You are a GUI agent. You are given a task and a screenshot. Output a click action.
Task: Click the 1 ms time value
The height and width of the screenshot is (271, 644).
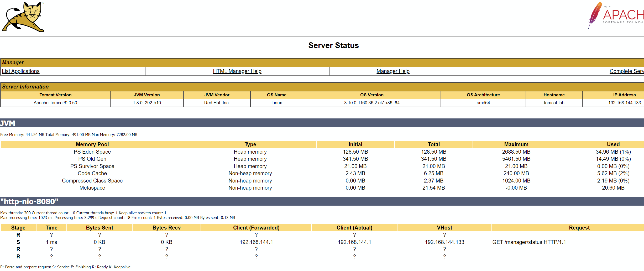51,242
